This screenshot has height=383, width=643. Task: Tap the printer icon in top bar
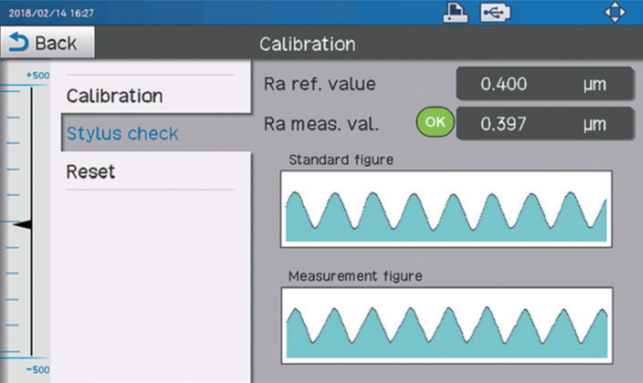(x=455, y=13)
